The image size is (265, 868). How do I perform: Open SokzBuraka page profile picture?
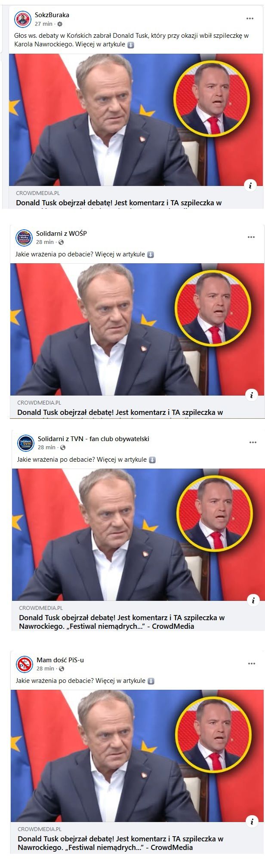pos(23,19)
